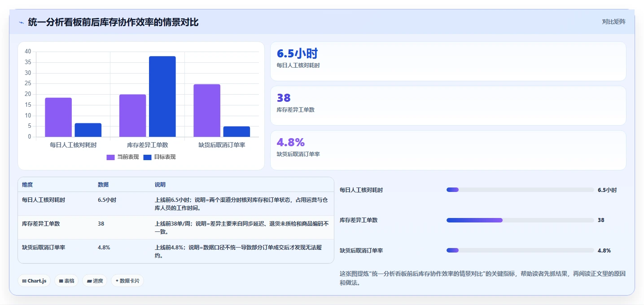Click the 缺货后取消订单率 table row label
644x305 pixels.
tap(44, 247)
